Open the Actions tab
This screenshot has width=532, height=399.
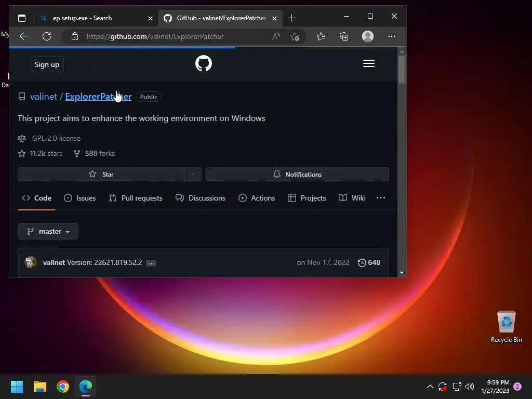click(257, 198)
